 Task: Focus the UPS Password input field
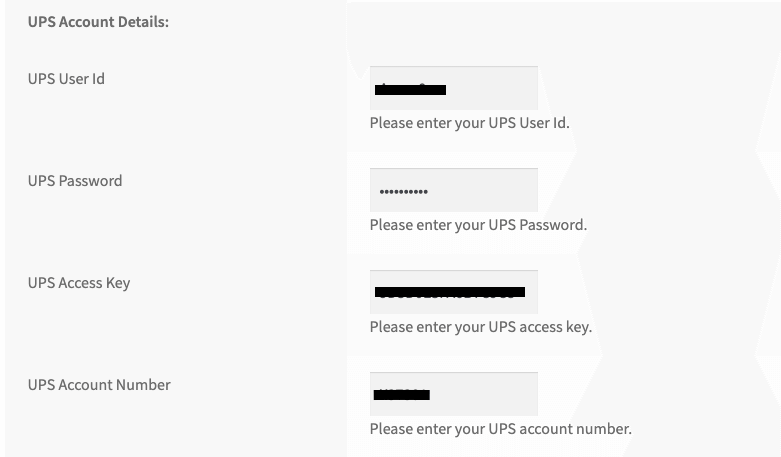point(453,190)
